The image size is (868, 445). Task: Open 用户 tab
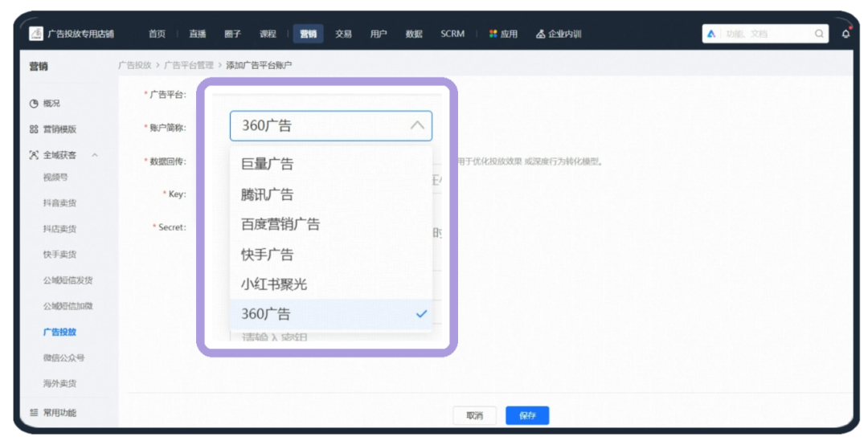[379, 34]
